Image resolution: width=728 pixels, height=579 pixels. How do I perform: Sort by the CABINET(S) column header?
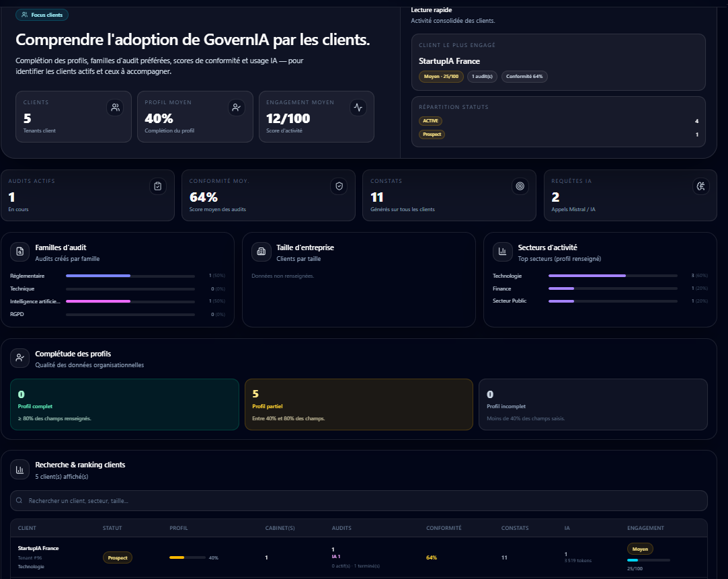click(280, 528)
